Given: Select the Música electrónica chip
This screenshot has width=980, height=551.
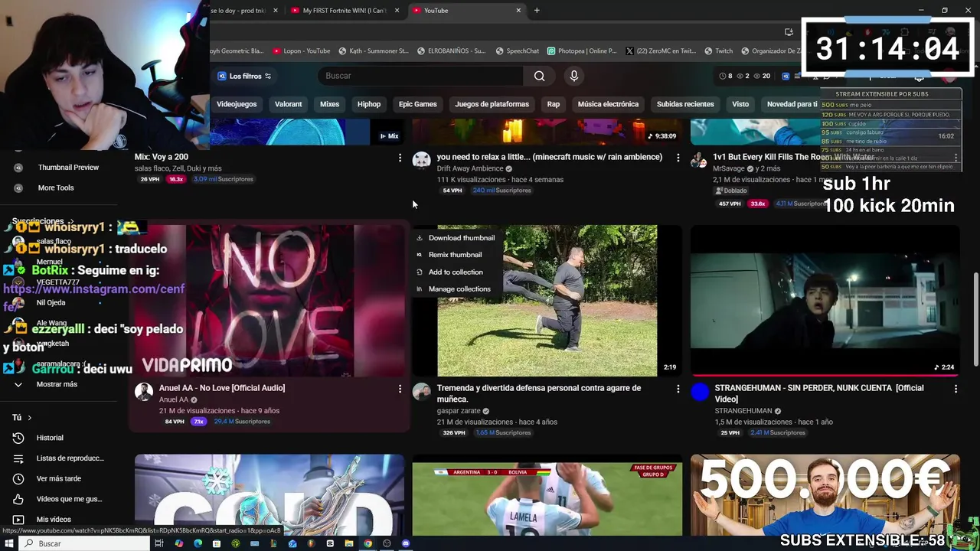Looking at the screenshot, I should coord(608,104).
